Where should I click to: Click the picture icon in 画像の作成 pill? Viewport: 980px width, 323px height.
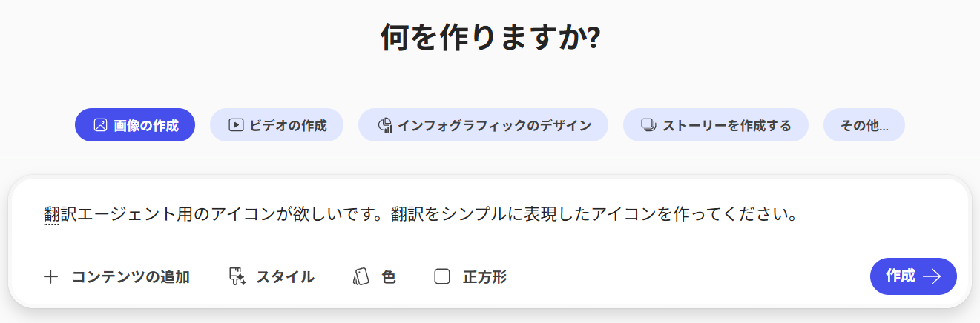click(100, 125)
